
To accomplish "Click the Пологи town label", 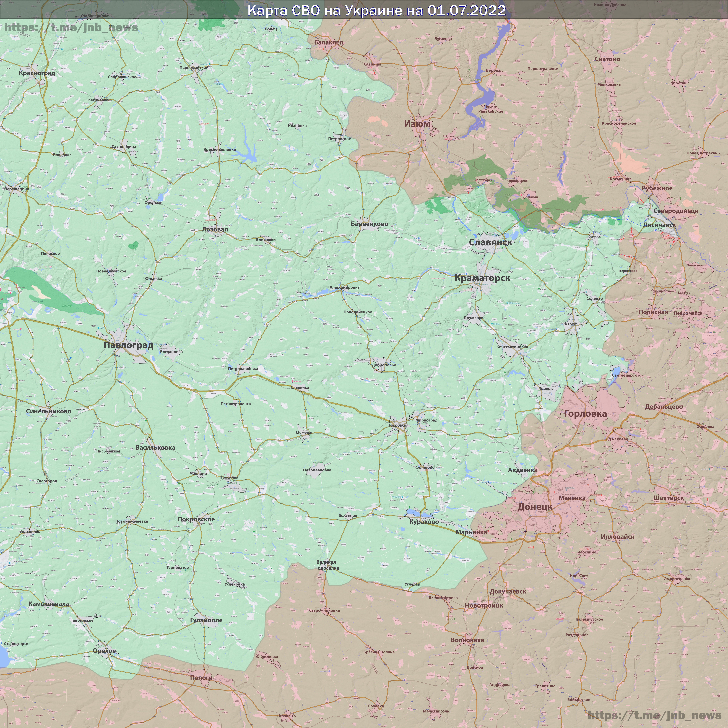I will tap(201, 678).
